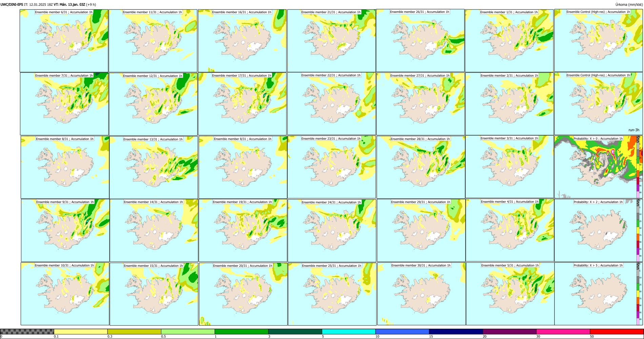Click the Ensemble member 29/31 panel
This screenshot has height=339, width=644.
421,231
